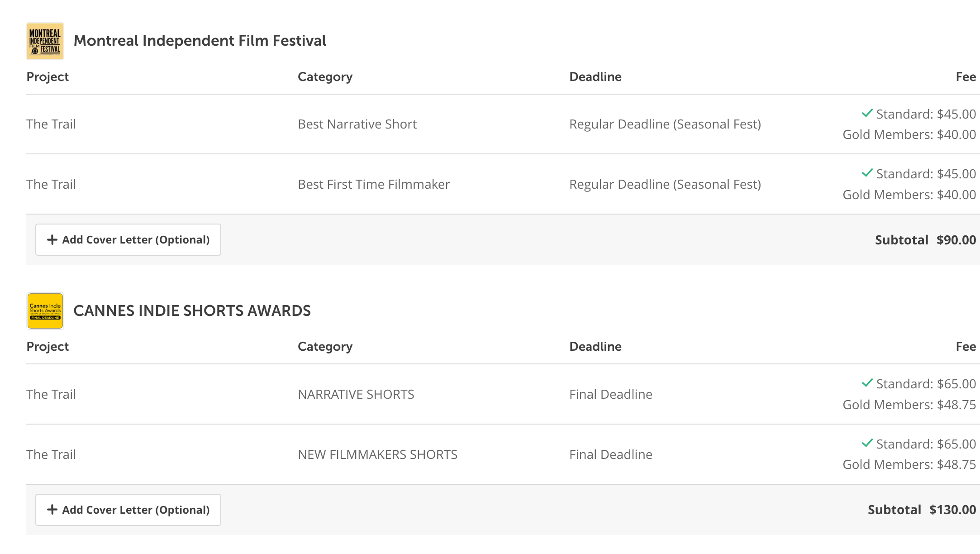Screen dimensions: 980x554
Task: Click NEW FILMMAKERS SHORTS category text
Action: (x=377, y=455)
